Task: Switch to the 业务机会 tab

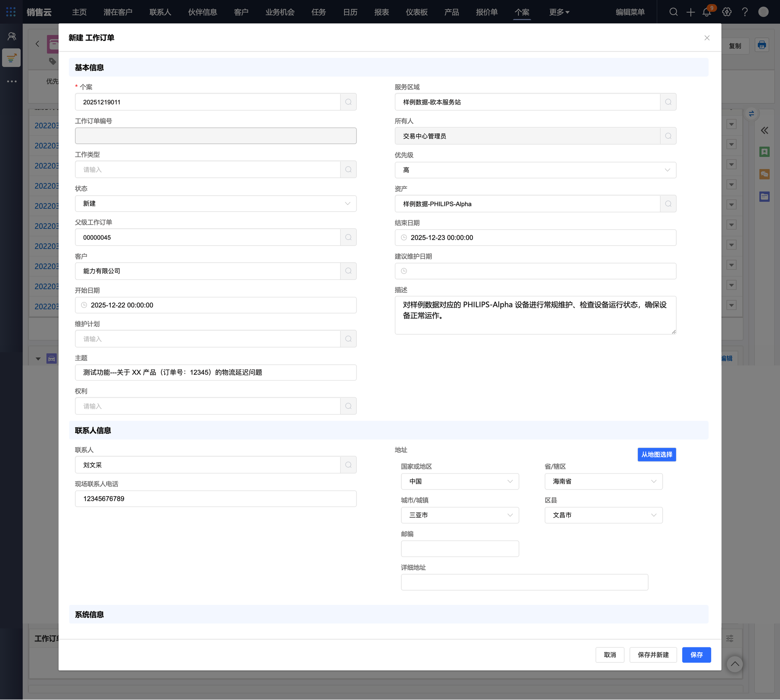Action: pyautogui.click(x=280, y=12)
